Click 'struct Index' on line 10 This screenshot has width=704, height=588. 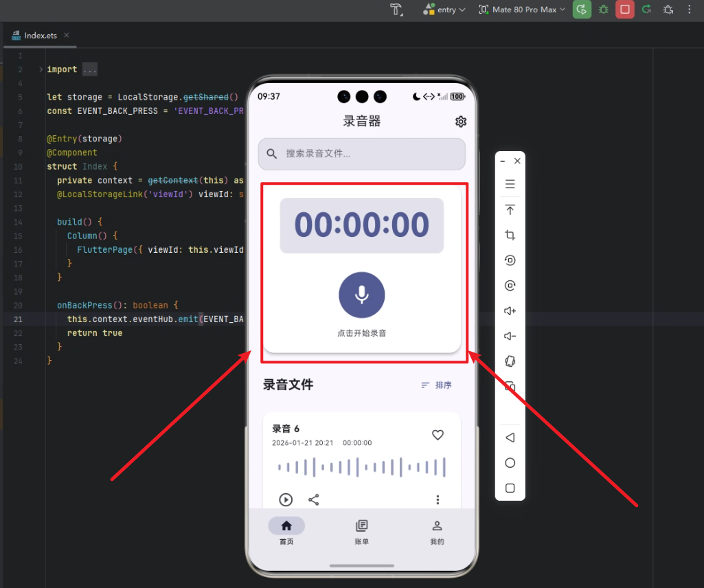pyautogui.click(x=77, y=167)
